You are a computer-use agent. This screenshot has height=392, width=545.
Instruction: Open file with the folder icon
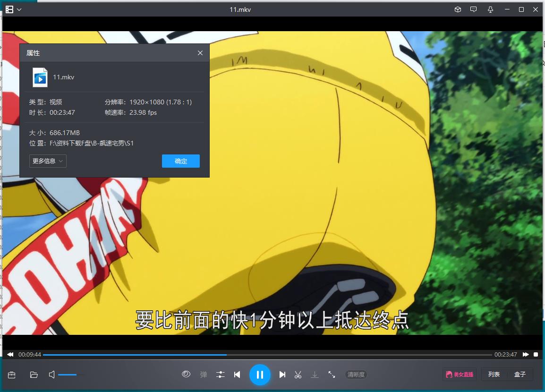pyautogui.click(x=34, y=375)
